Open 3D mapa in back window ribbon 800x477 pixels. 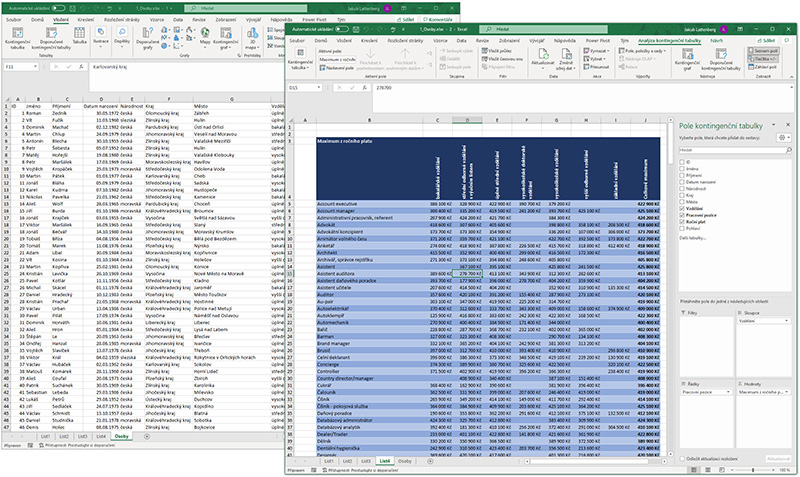tap(252, 39)
